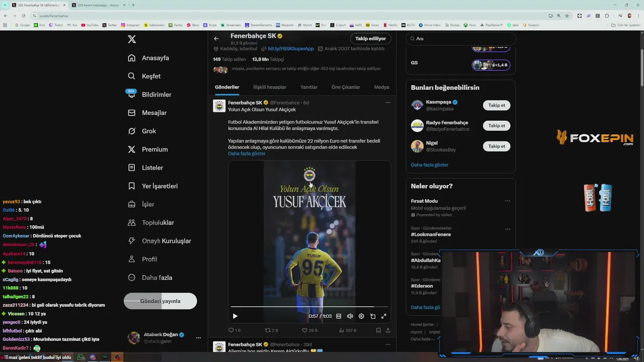644x362 pixels.
Task: Mute the video sound
Action: coord(350,316)
